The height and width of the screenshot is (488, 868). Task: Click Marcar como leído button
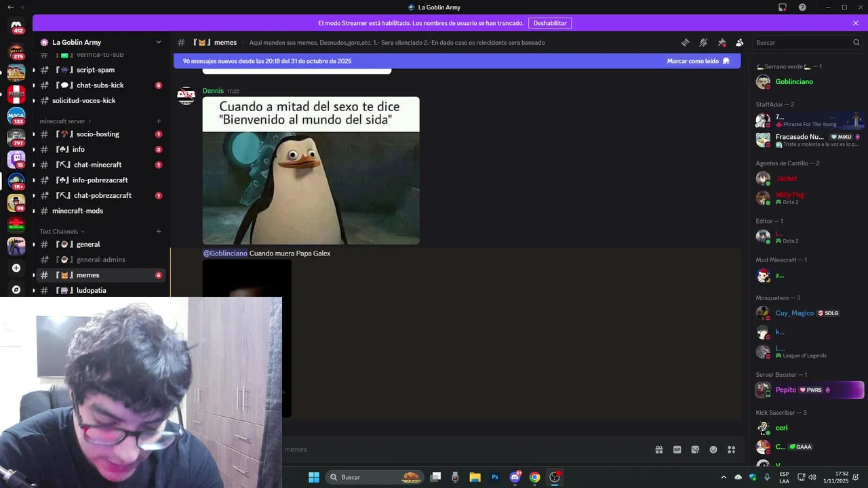point(698,61)
